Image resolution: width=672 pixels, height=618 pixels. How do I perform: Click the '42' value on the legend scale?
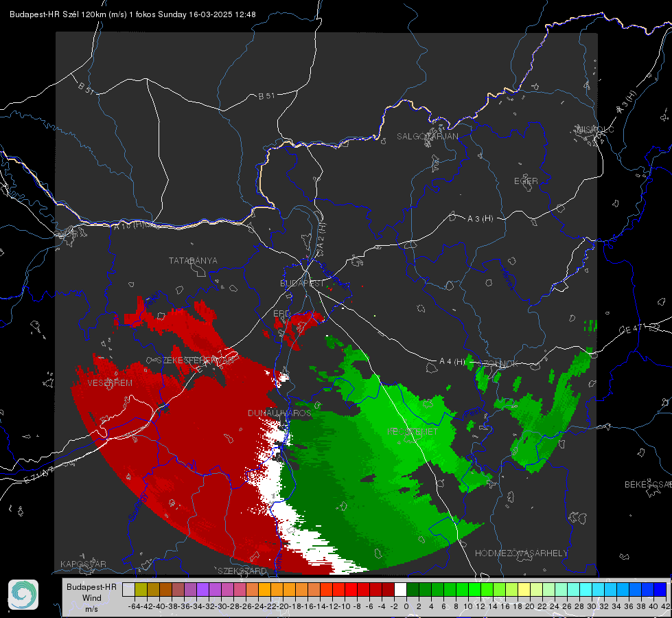tap(666, 606)
